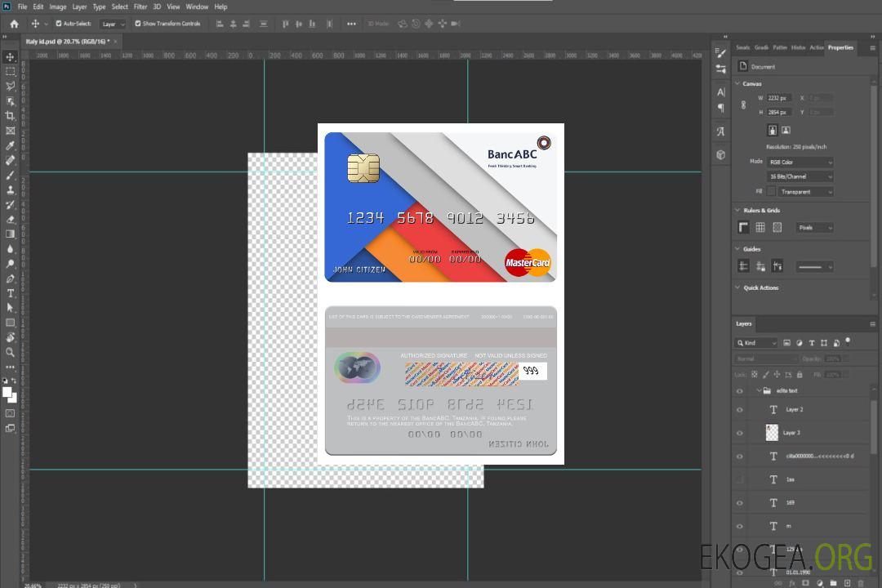This screenshot has width=882, height=588.
Task: Select the Gradient tool
Action: click(10, 234)
